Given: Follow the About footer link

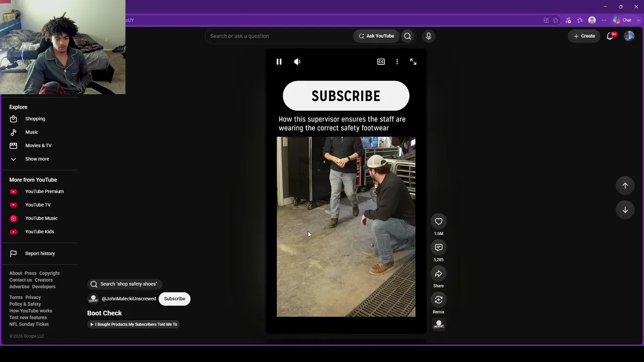Looking at the screenshot, I should [x=16, y=274].
